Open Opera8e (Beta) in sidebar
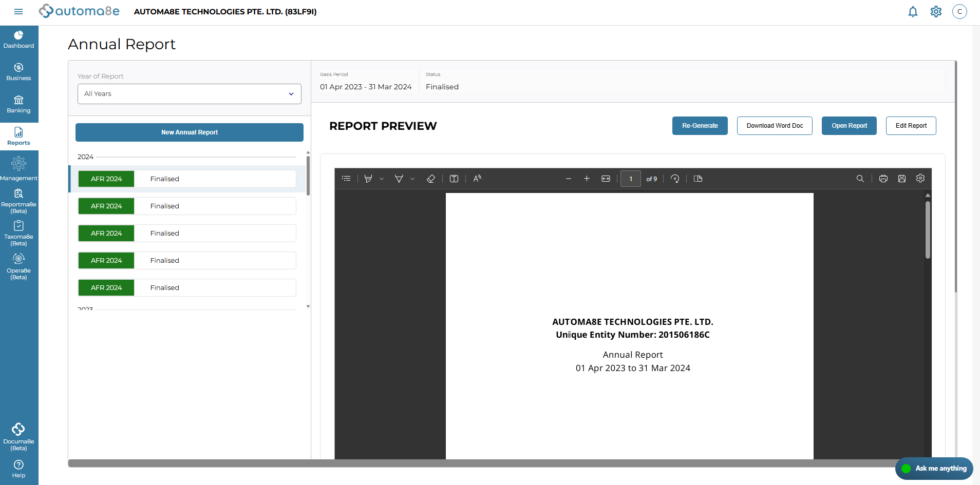Viewport: 980px width, 485px height. [x=19, y=266]
